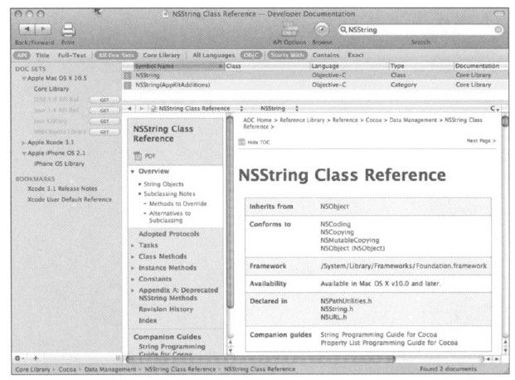Click the Hide TOC icon

242,142
